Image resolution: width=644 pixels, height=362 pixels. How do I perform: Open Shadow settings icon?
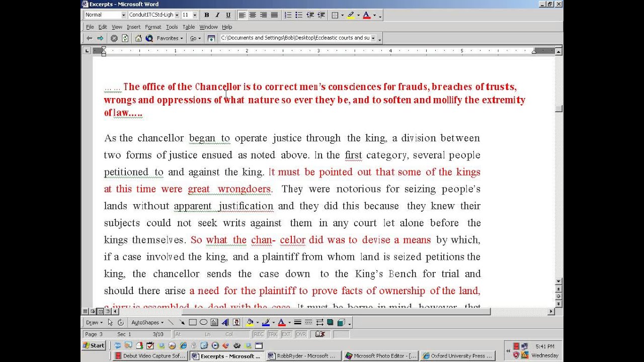[330, 323]
